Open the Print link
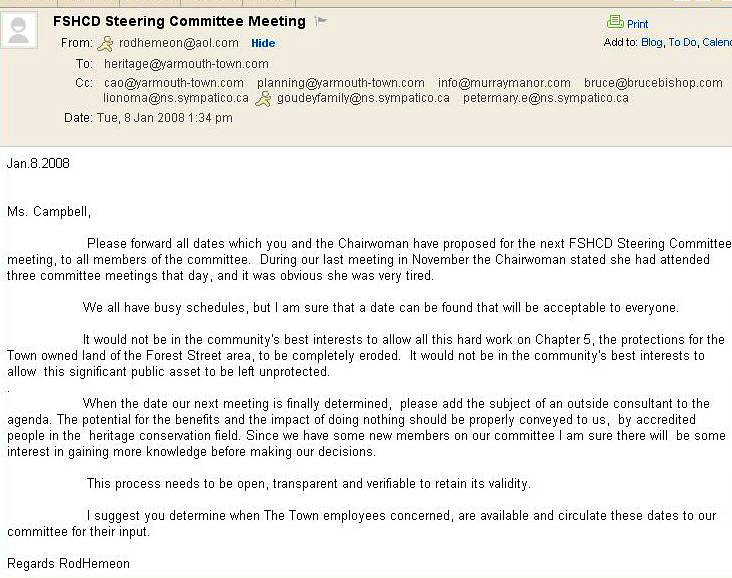The height and width of the screenshot is (578, 732). click(637, 24)
